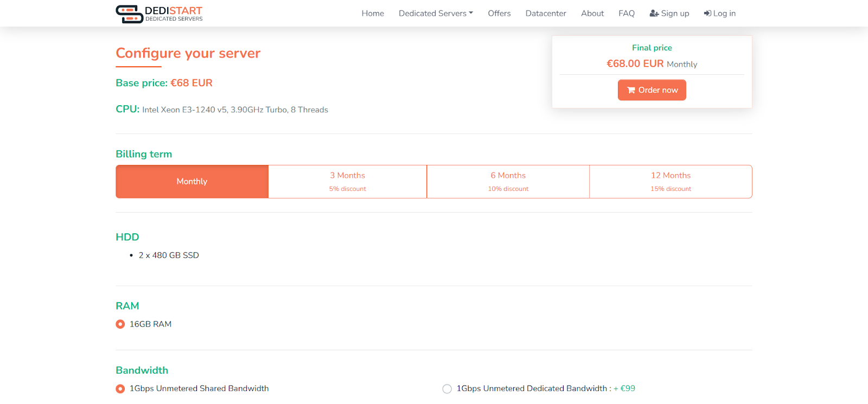Viewport: 868px width, 404px height.
Task: Select the 3 Months billing term
Action: (348, 182)
